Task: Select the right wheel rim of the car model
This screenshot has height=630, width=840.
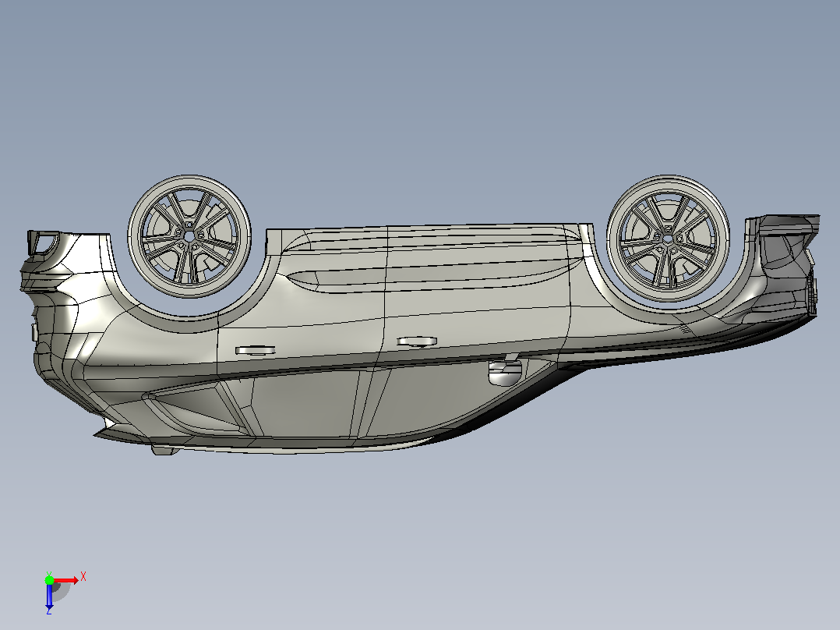Action: pos(668,238)
